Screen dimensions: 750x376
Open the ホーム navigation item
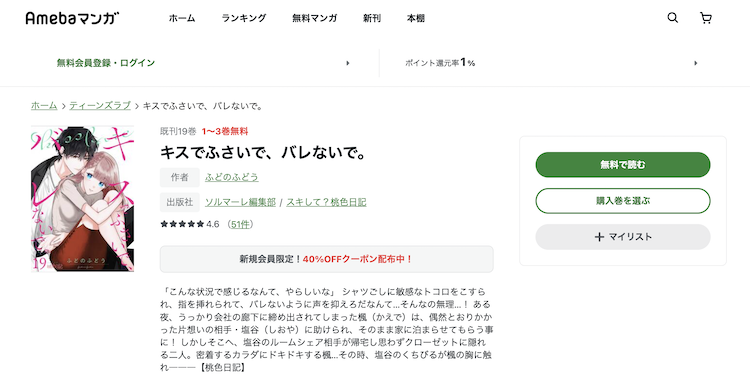pos(182,18)
